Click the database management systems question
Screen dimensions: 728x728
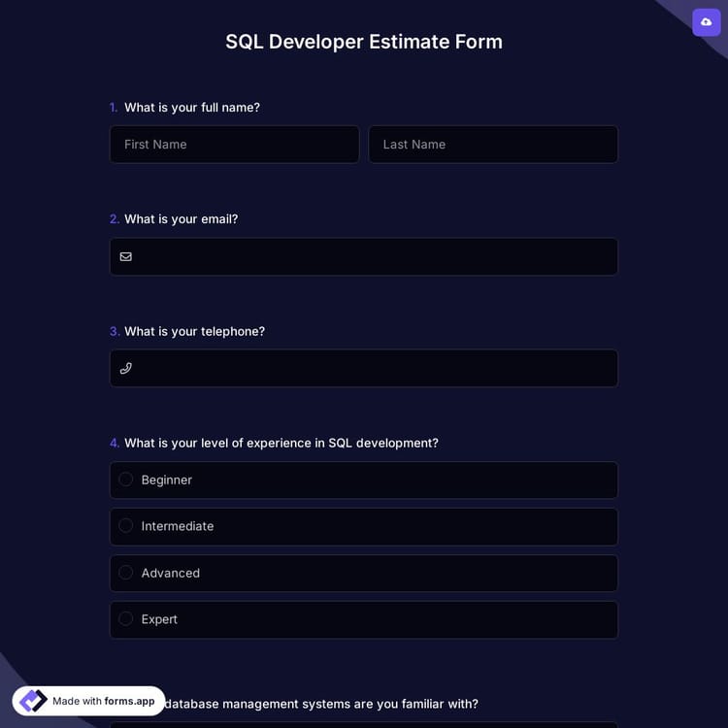[320, 704]
